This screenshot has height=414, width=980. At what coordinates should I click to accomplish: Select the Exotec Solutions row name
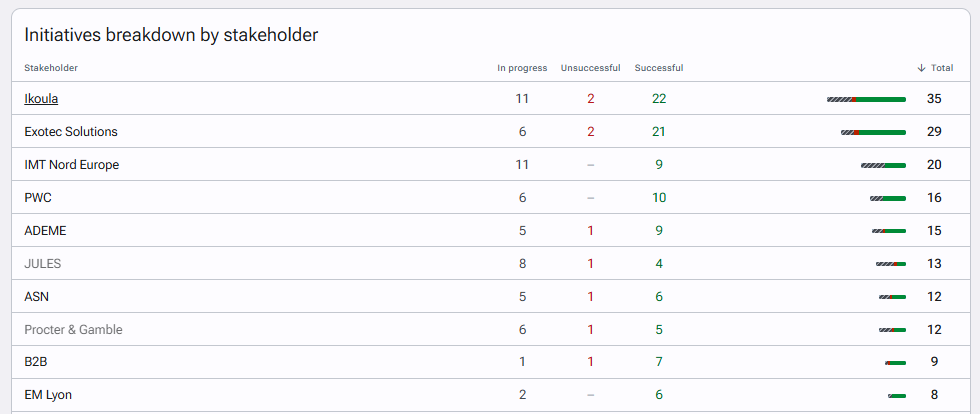coord(71,132)
